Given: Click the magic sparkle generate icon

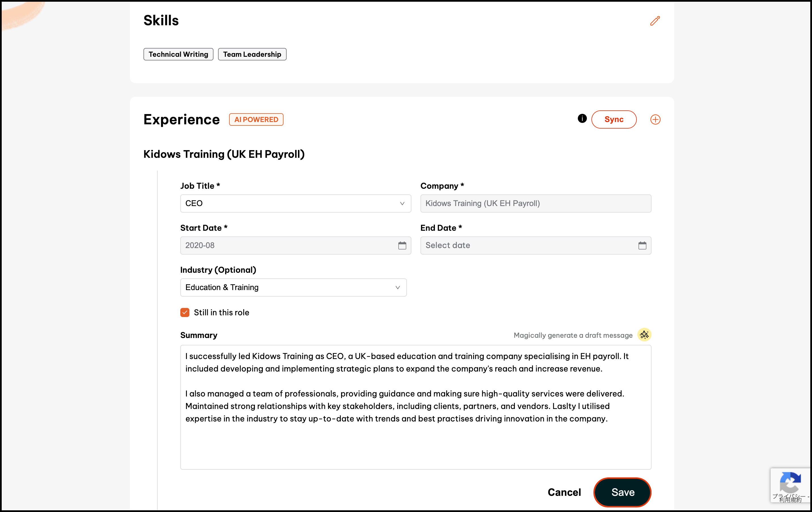Looking at the screenshot, I should (x=644, y=335).
